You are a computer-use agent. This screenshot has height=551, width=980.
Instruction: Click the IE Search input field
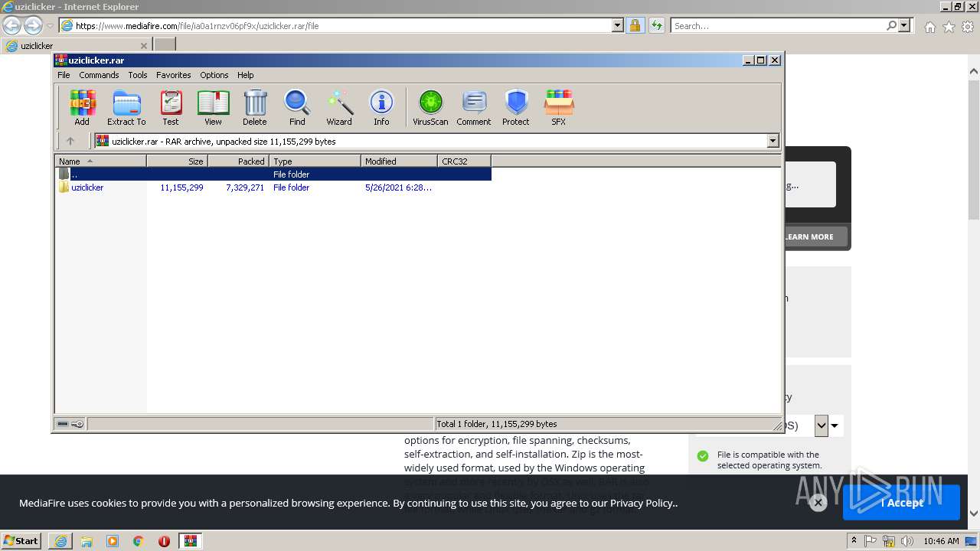click(777, 25)
